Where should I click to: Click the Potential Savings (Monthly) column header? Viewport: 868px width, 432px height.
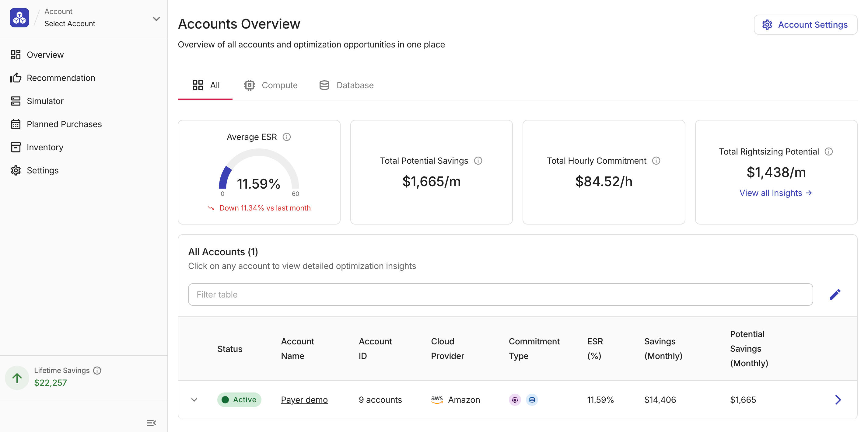(749, 349)
